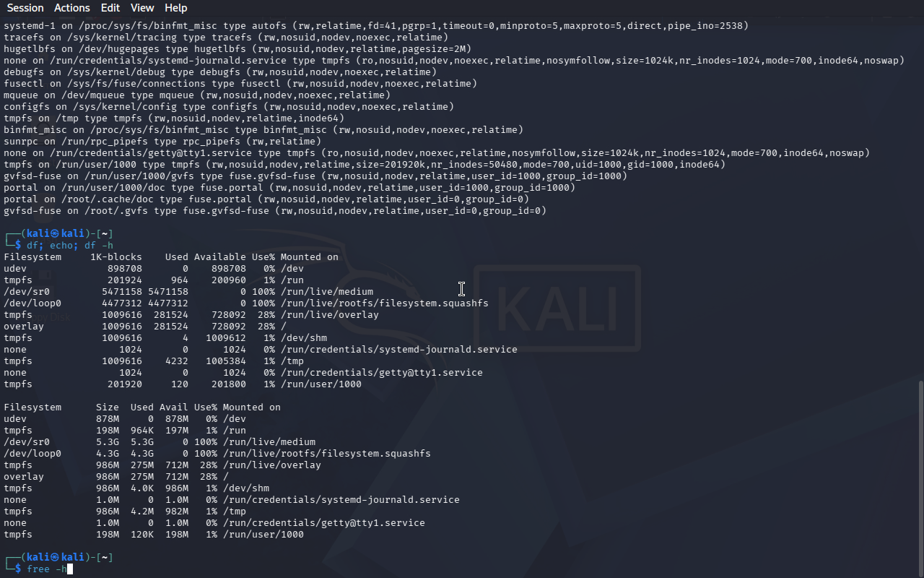Viewport: 924px width, 578px height.
Task: Click the Kali ㉿ symbol in the bottom prompt
Action: point(56,557)
